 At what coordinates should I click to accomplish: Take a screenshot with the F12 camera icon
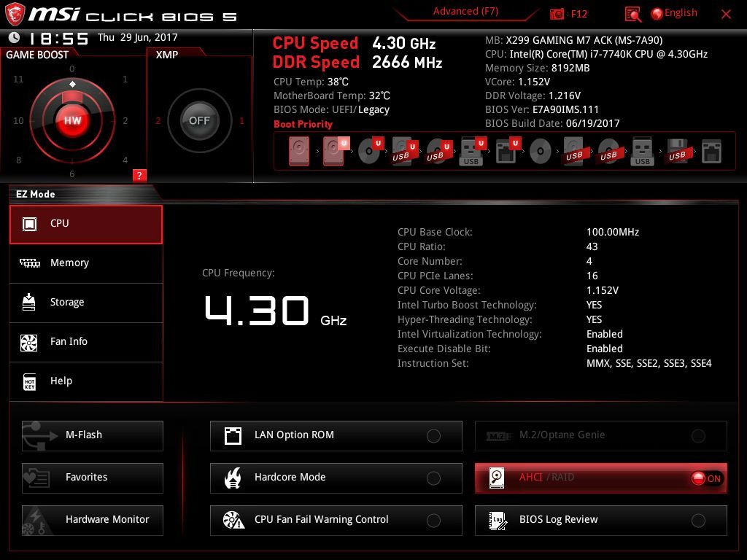pyautogui.click(x=557, y=14)
